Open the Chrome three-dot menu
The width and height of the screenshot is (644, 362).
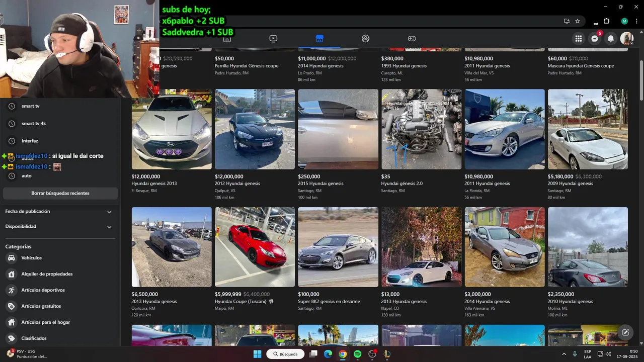[637, 21]
